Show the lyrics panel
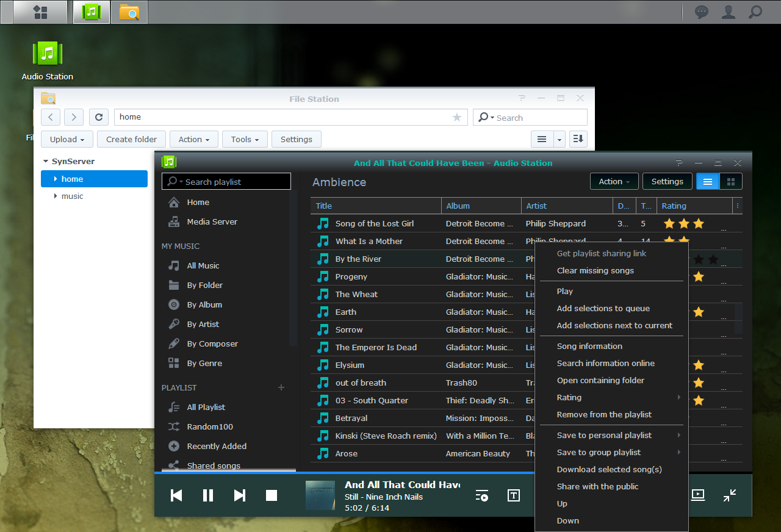This screenshot has height=532, width=781. pos(514,495)
